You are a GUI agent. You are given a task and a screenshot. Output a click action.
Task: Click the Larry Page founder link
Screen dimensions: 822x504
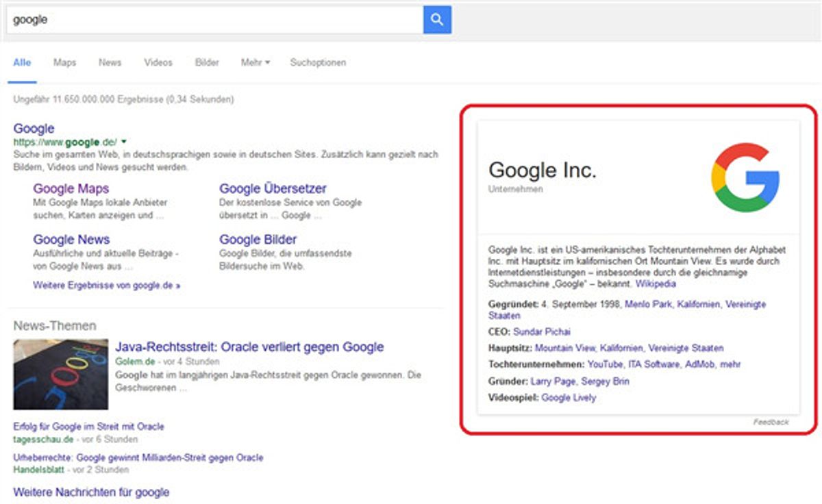pyautogui.click(x=553, y=381)
